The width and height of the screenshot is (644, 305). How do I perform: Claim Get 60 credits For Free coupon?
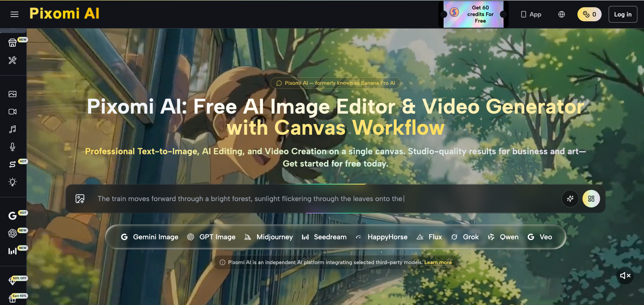coord(473,14)
